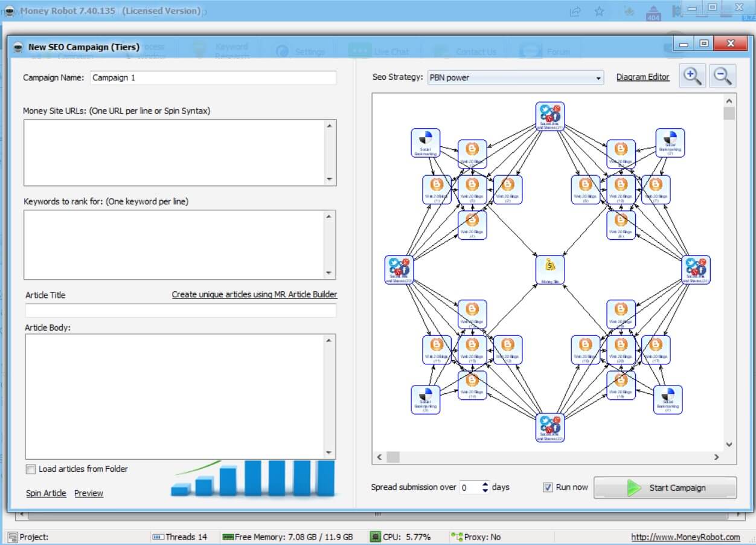Enable Load articles from Folder checkbox
This screenshot has width=756, height=545.
(31, 469)
